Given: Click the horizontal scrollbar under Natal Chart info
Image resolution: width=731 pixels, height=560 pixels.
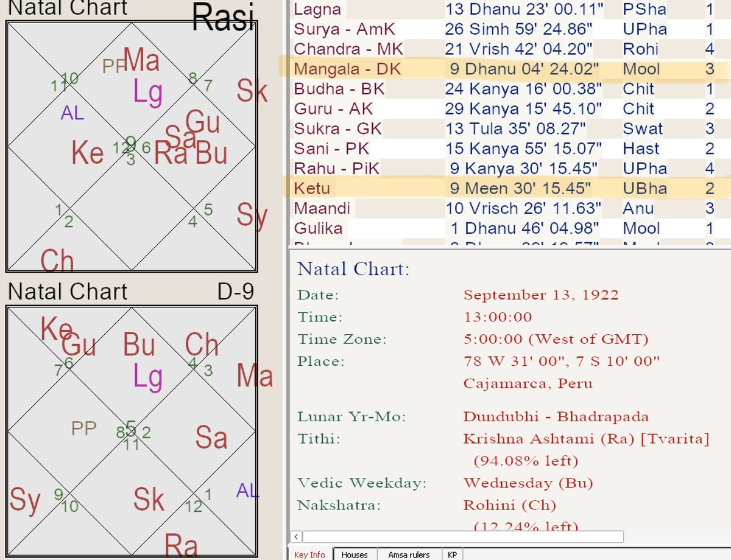Looking at the screenshot, I should tap(463, 536).
